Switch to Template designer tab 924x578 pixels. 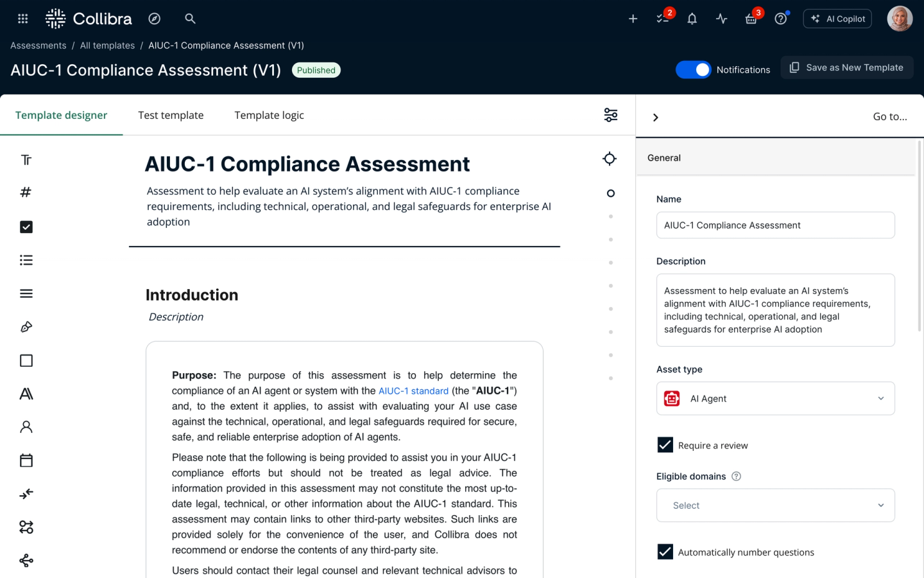[62, 115]
